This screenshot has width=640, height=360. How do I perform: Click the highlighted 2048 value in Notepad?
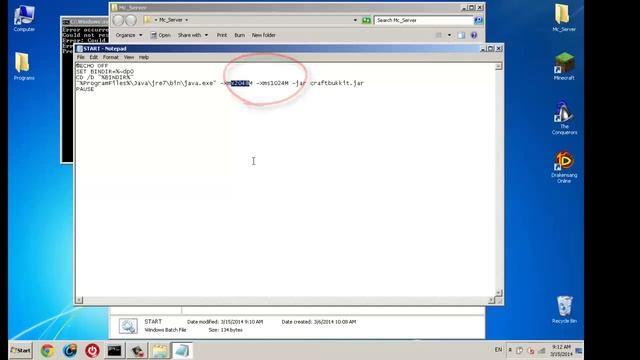[240, 83]
